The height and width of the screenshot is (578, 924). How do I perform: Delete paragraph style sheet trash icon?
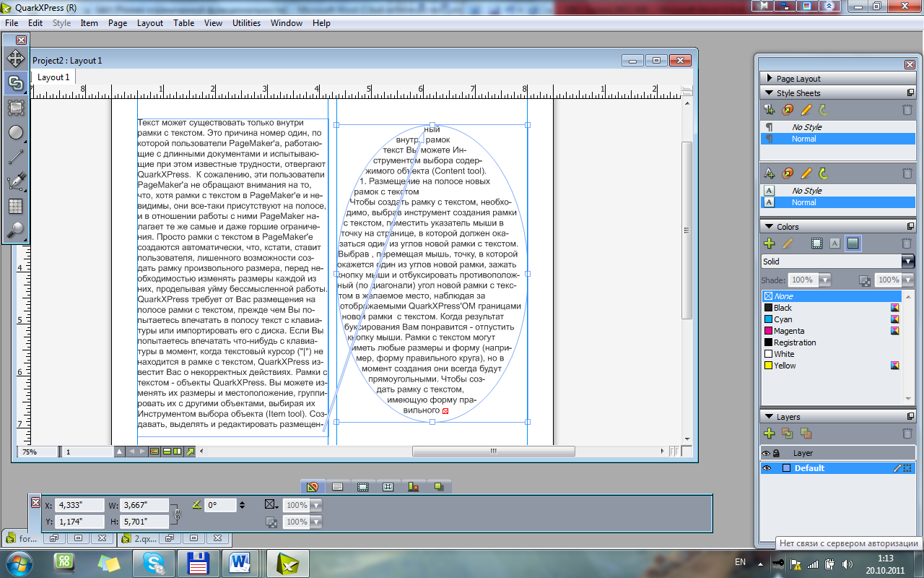tap(907, 110)
